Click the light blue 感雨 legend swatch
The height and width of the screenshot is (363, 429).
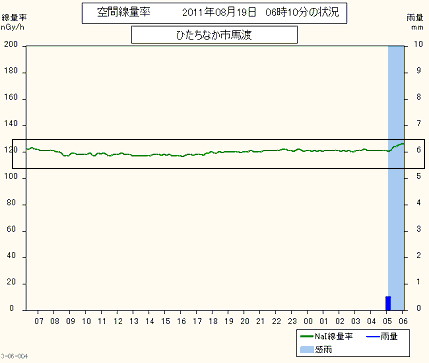[307, 350]
